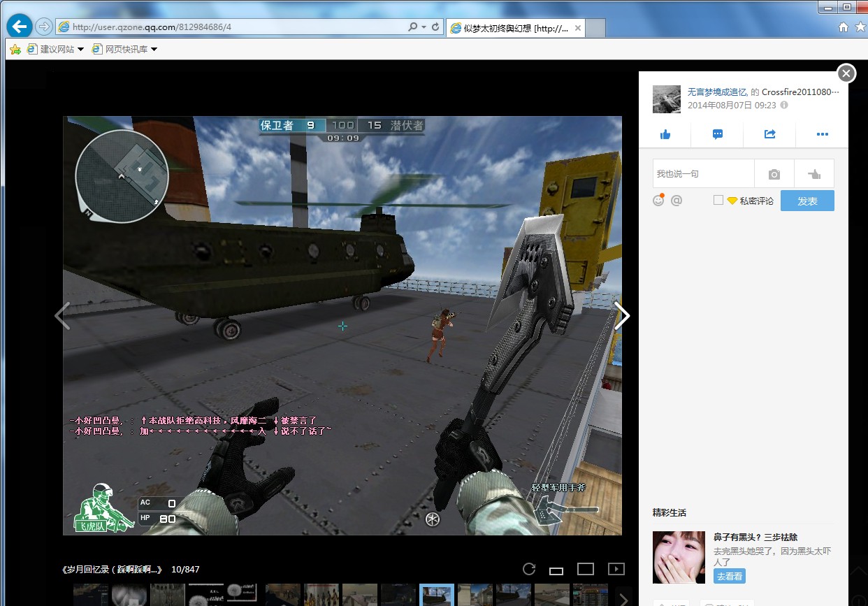Add to favorites bar star icon
868x606 pixels.
(15, 49)
